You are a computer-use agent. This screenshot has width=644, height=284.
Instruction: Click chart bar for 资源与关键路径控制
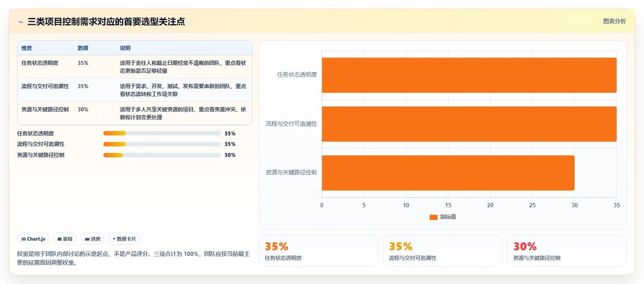coord(448,173)
